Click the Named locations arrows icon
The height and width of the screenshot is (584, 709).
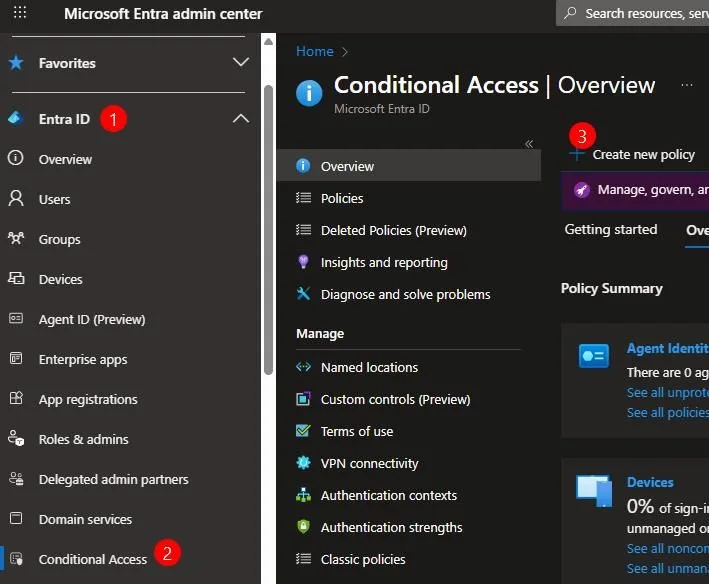(x=303, y=366)
